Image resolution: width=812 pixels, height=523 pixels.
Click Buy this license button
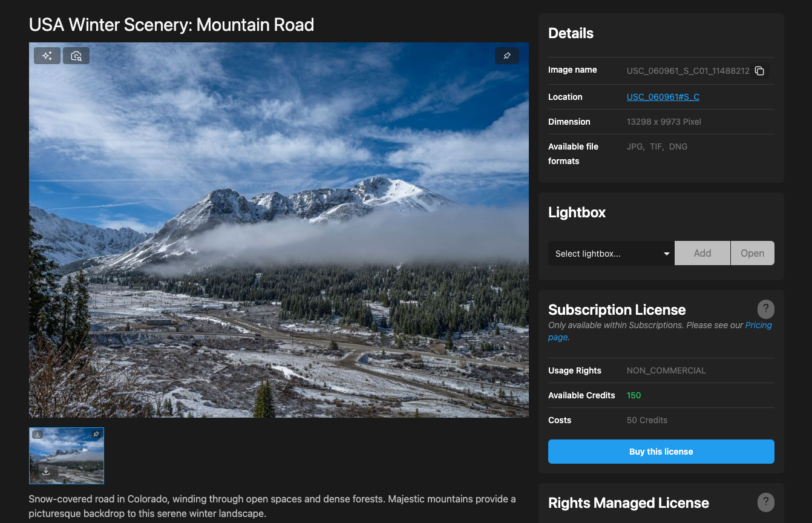[661, 452]
